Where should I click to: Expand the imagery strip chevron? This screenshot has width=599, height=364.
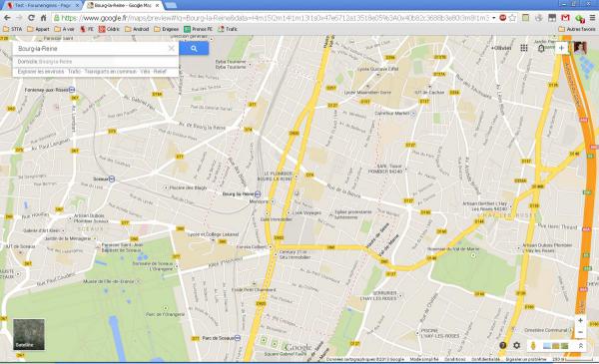(581, 346)
